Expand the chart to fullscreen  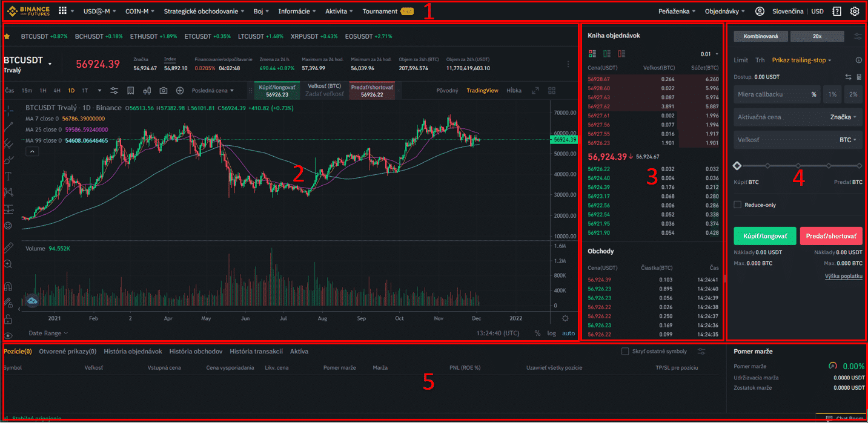(x=535, y=91)
